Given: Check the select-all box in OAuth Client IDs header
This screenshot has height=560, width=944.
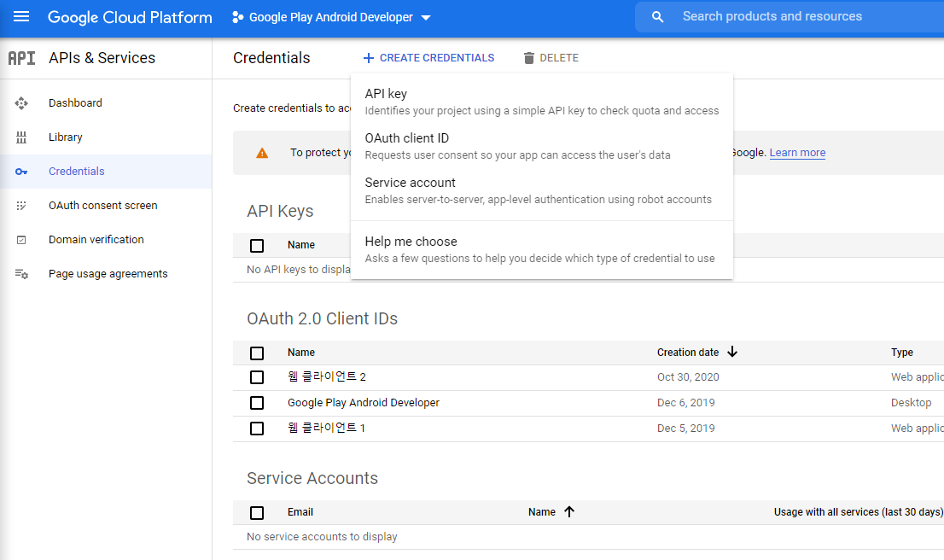Looking at the screenshot, I should pos(257,353).
